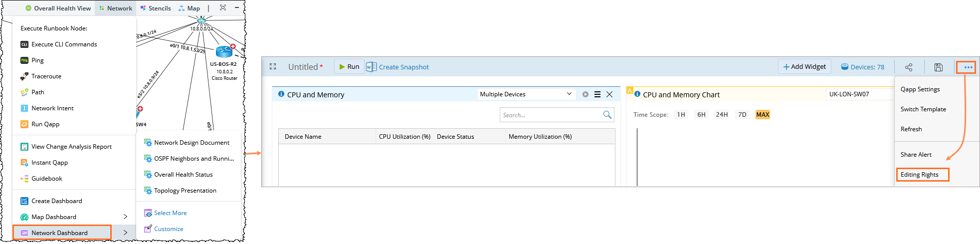This screenshot has height=244, width=980.
Task: Click the Create Snapshot link
Action: coord(403,67)
